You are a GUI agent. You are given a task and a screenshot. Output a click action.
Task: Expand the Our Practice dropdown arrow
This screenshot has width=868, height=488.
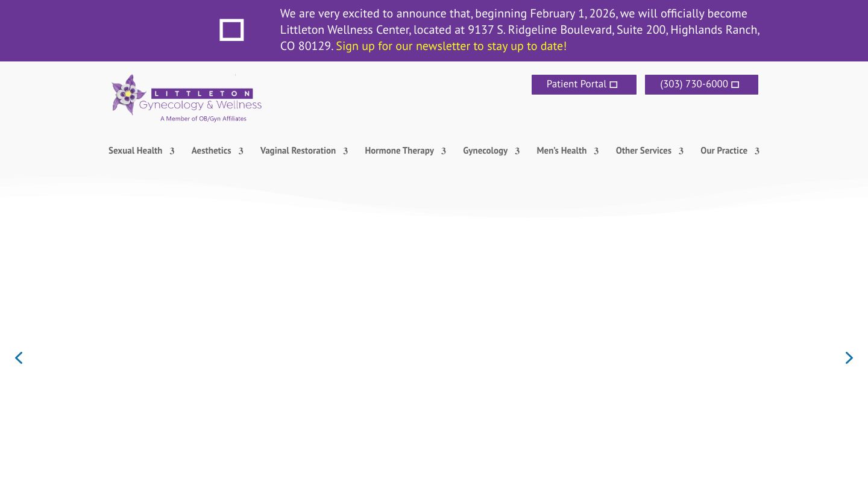pyautogui.click(x=757, y=151)
